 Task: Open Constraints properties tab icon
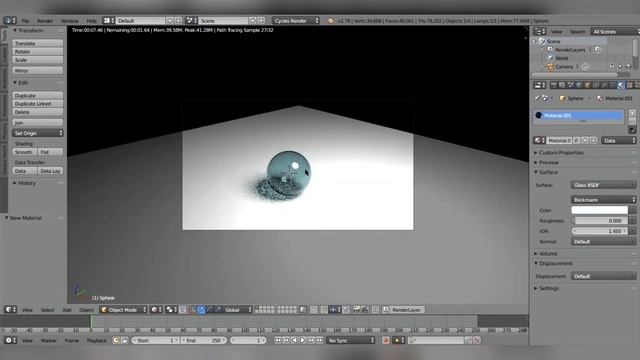tap(596, 85)
